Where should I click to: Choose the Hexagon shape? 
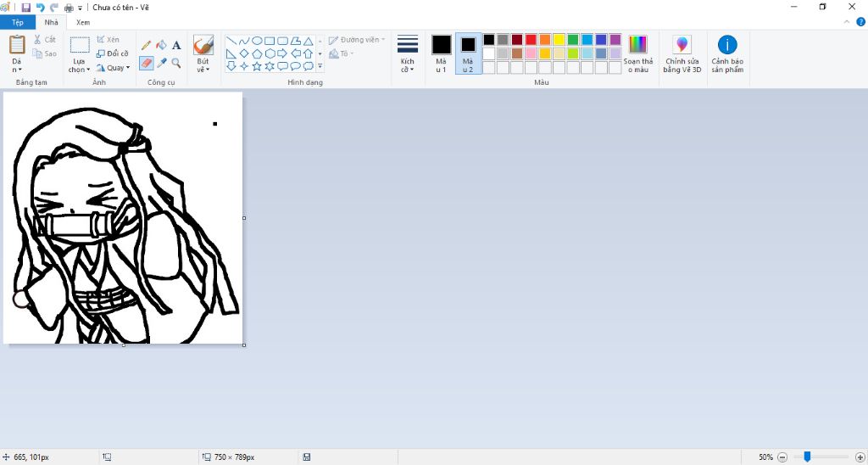tap(270, 53)
